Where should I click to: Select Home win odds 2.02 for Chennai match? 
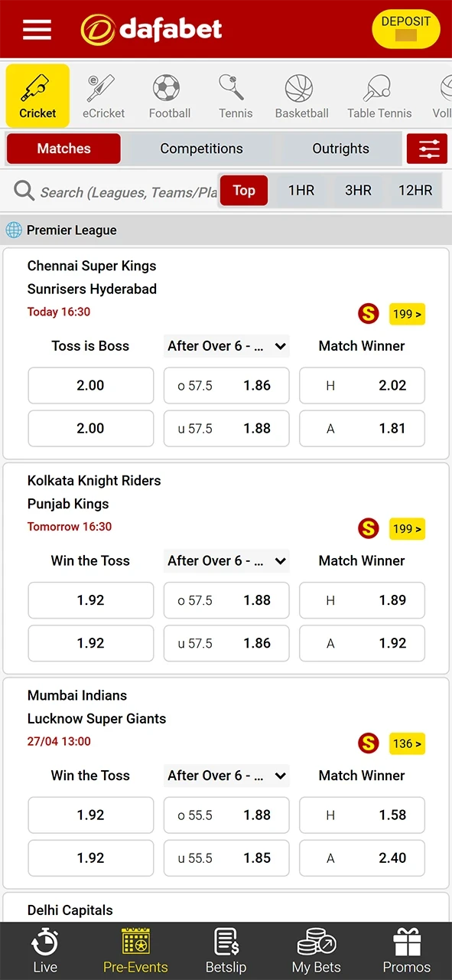[362, 386]
